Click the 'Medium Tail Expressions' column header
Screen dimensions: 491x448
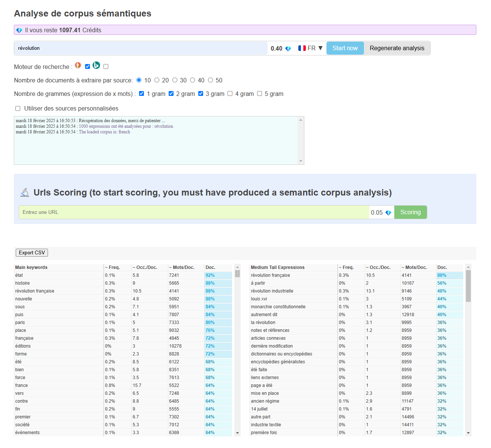point(277,267)
